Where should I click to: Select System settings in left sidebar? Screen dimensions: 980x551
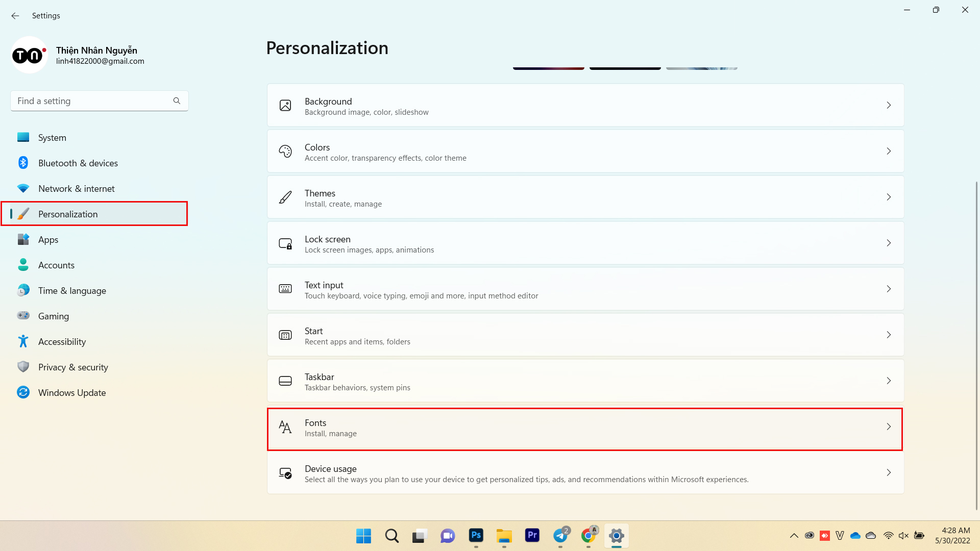[x=53, y=137]
